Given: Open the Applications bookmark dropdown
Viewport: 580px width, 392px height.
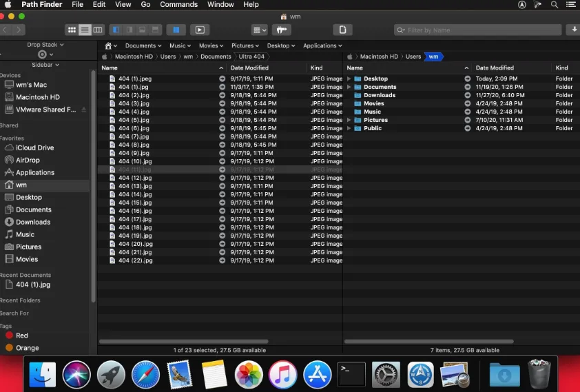Looking at the screenshot, I should coord(322,46).
